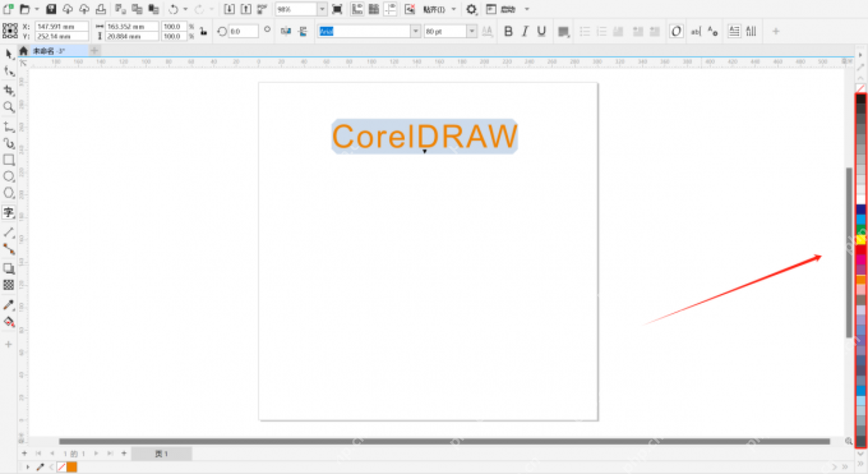The width and height of the screenshot is (868, 474).
Task: Click the X position field
Action: (62, 27)
